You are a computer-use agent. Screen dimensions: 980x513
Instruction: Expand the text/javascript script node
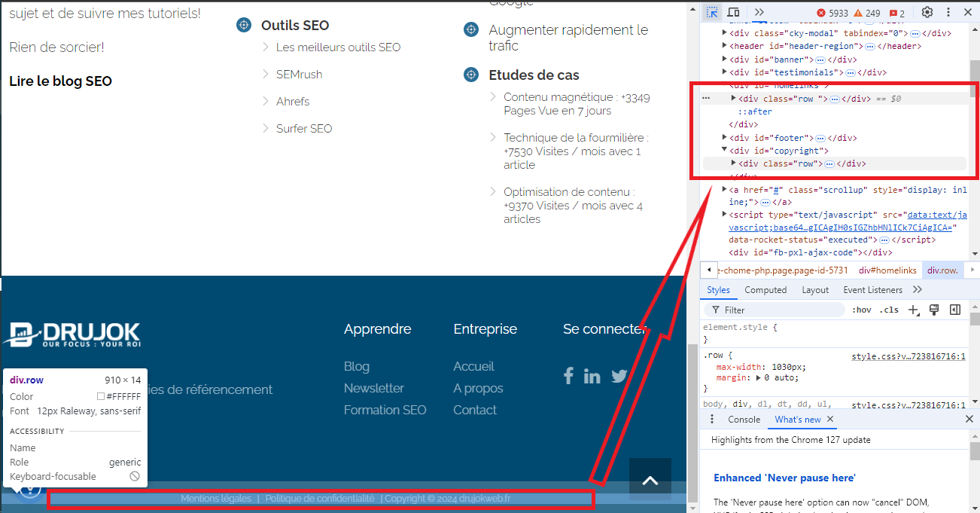pyautogui.click(x=725, y=215)
